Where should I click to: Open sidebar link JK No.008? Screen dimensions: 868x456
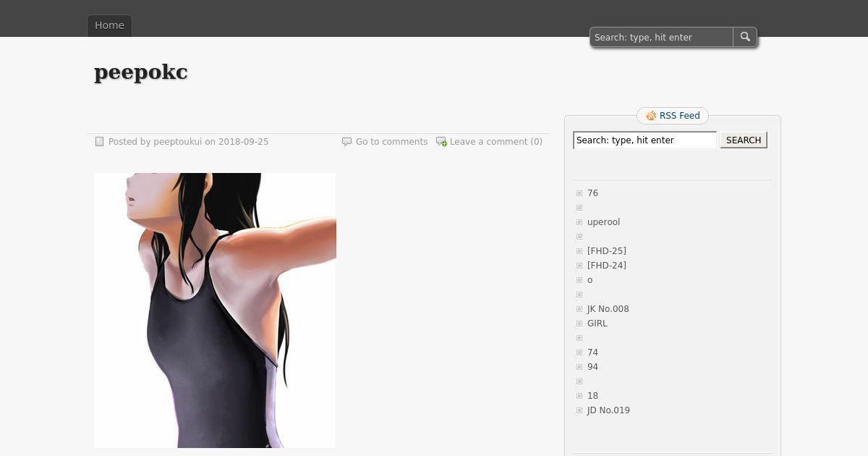point(608,309)
